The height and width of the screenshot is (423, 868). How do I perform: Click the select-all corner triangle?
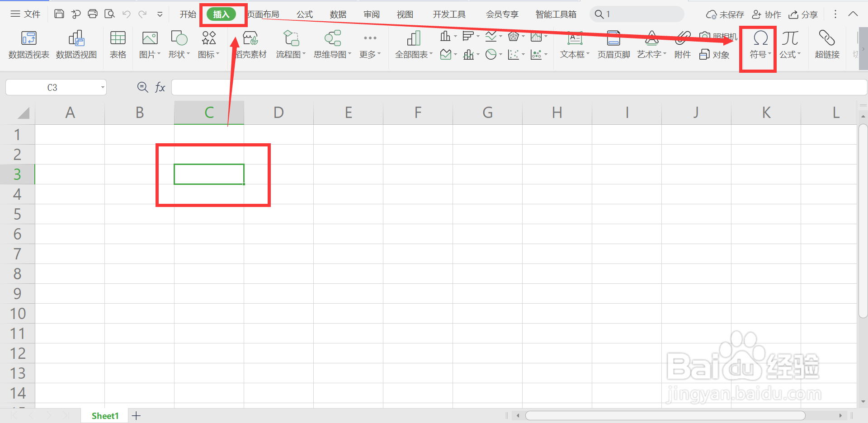coord(24,113)
